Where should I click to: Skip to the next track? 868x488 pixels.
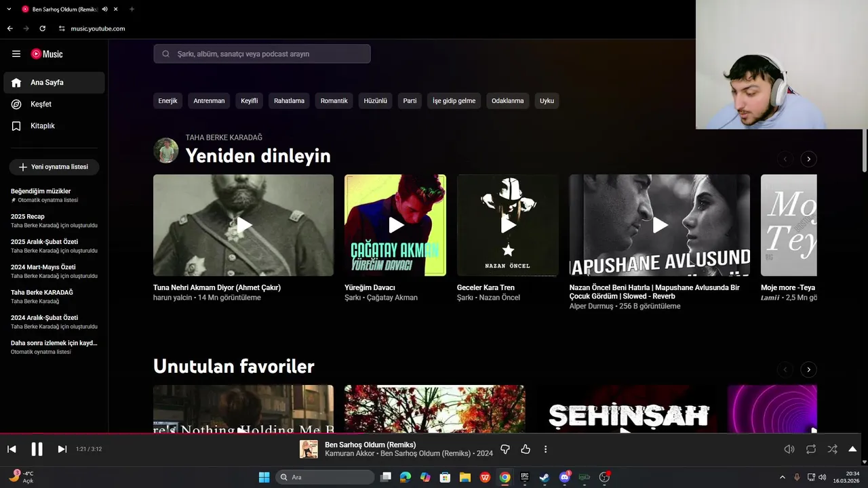[62, 449]
